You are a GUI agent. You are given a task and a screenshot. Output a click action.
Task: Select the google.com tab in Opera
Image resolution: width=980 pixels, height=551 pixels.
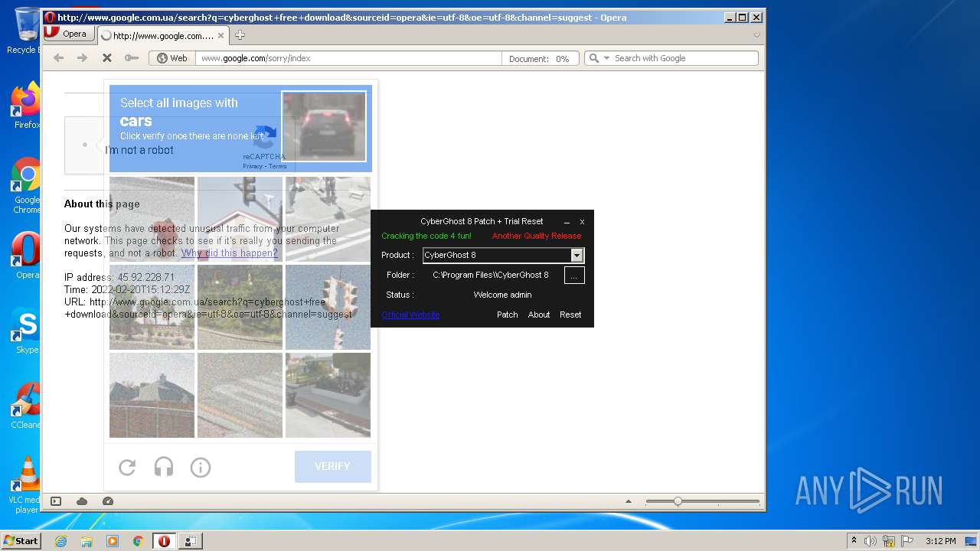pos(163,35)
